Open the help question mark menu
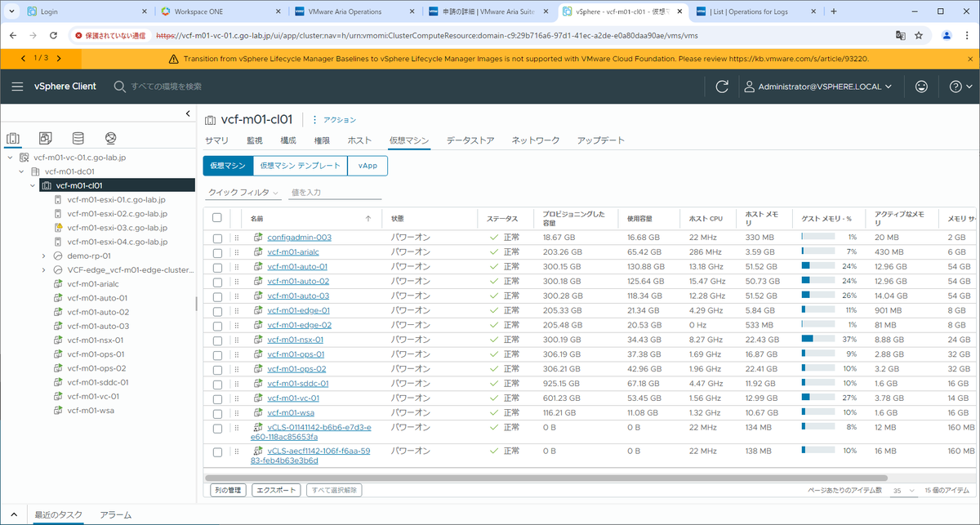Screen dimensions: 980x525 [x=960, y=87]
